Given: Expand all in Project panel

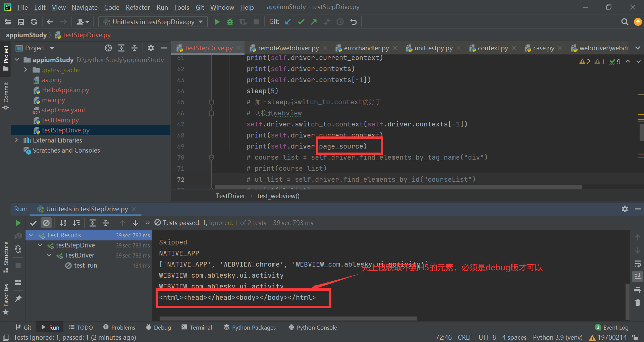Looking at the screenshot, I should [121, 48].
